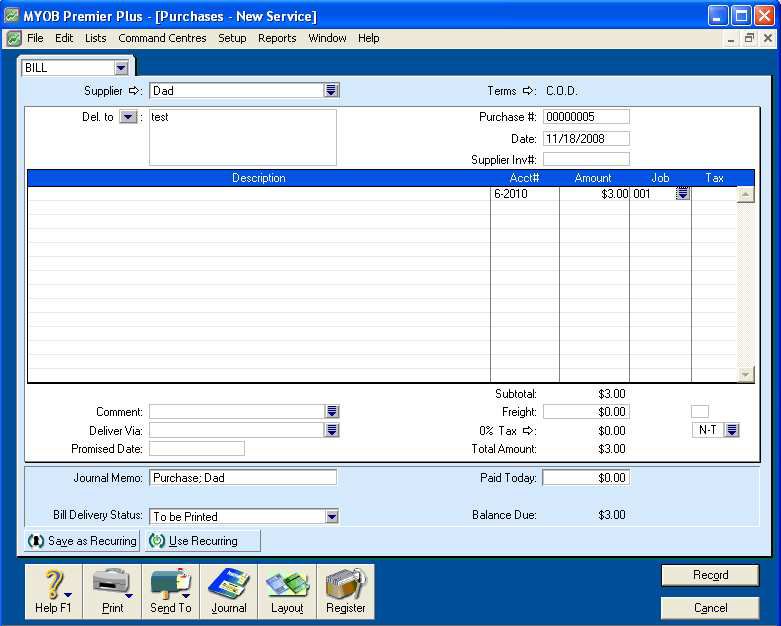The height and width of the screenshot is (626, 781).
Task: Click the first row Tax cell
Action: pos(714,194)
